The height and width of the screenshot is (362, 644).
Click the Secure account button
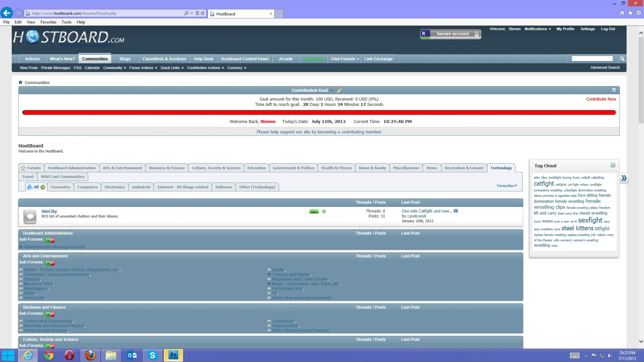(x=451, y=34)
